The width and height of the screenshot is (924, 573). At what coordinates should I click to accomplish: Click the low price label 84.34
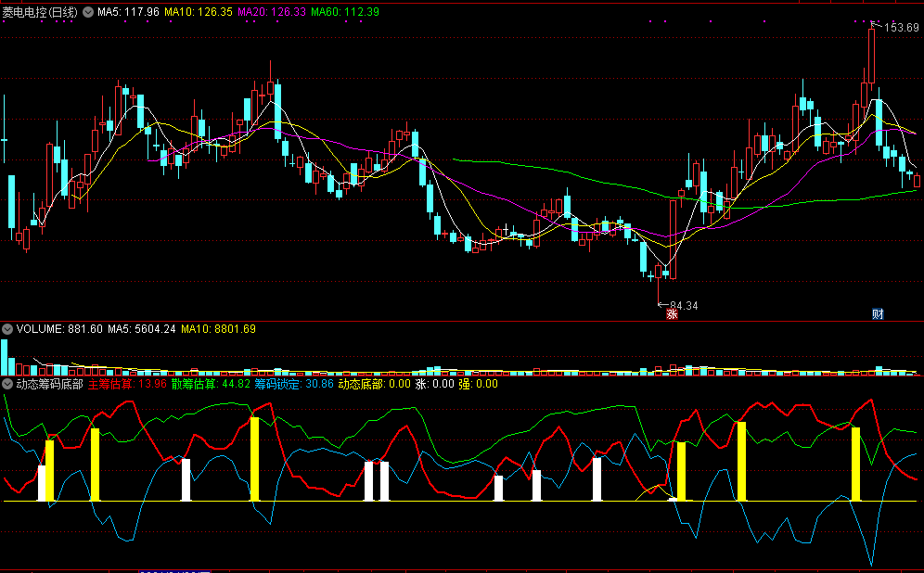(x=684, y=306)
